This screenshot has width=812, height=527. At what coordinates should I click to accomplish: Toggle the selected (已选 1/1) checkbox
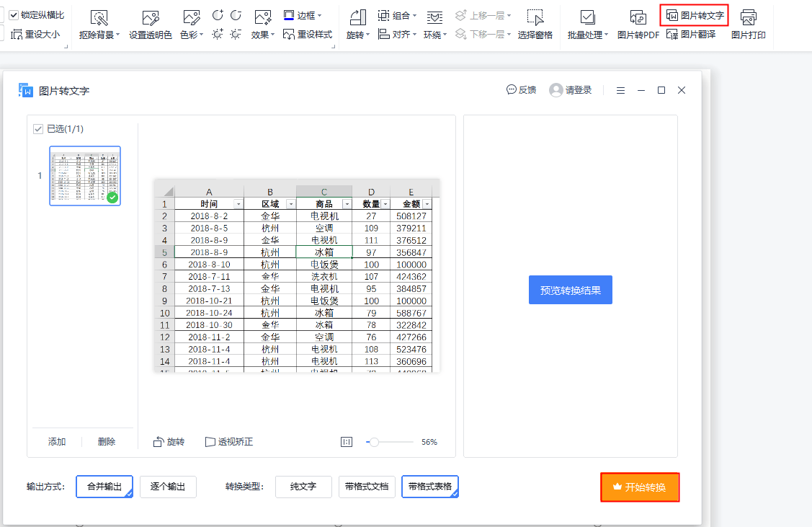37,129
